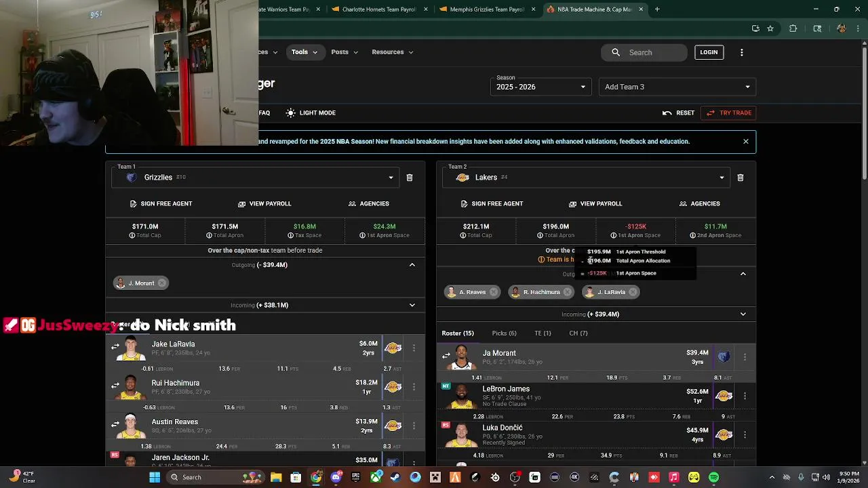Open more options for Luka Dončić row
The height and width of the screenshot is (488, 868).
point(745,434)
